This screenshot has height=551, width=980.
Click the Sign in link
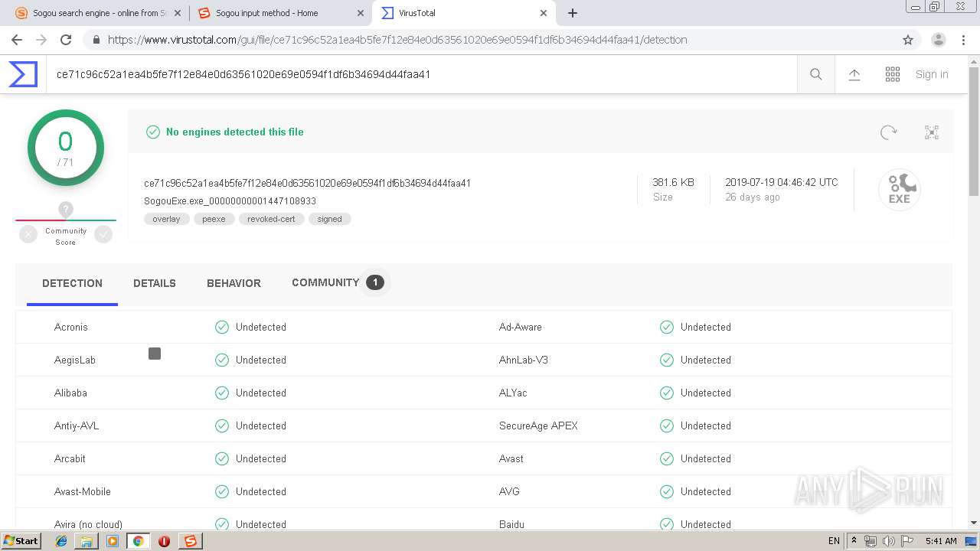[932, 74]
